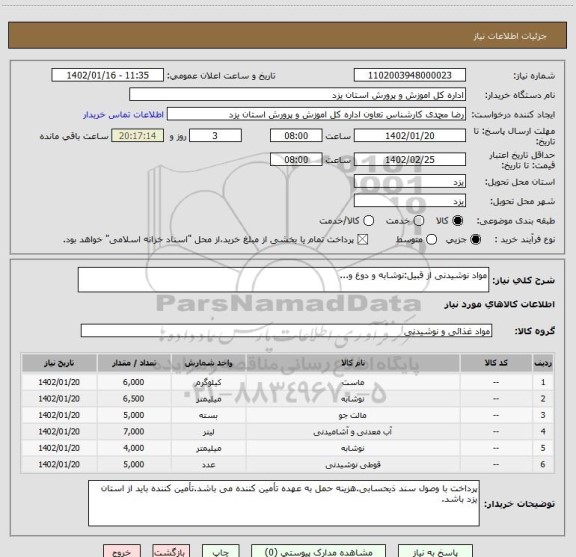Select the کالا radio button
Screen dimensions: 576x557
(x=458, y=220)
